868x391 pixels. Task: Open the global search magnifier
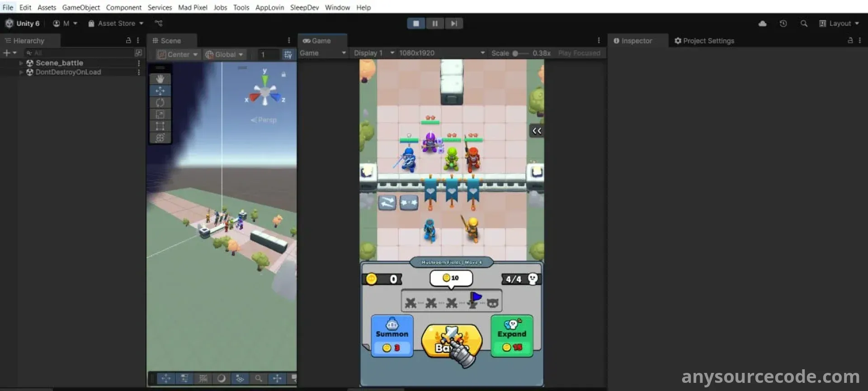pyautogui.click(x=804, y=24)
